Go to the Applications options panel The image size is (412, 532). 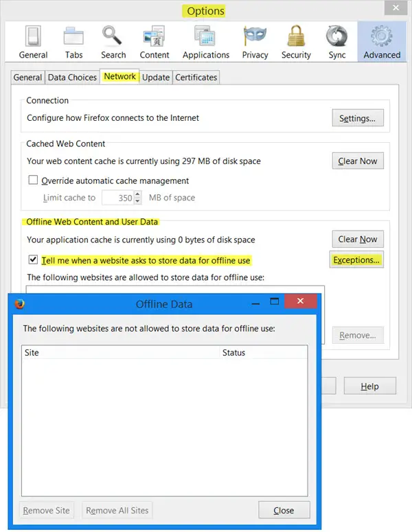pos(206,42)
